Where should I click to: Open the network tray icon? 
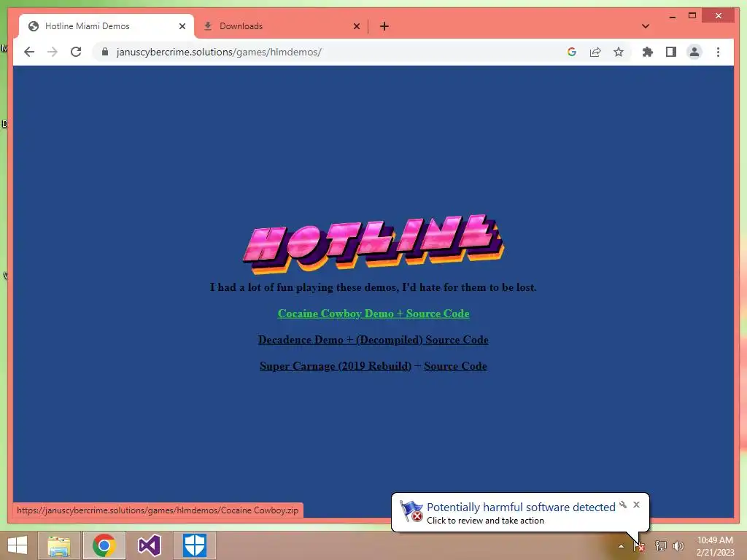660,546
